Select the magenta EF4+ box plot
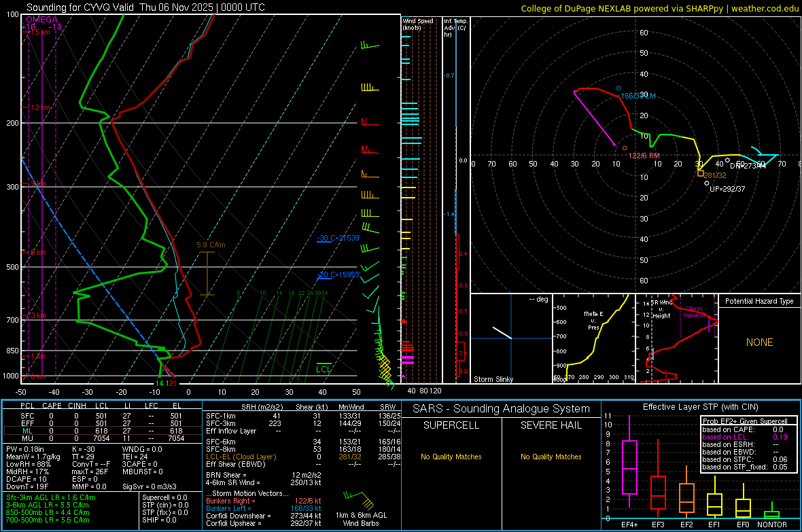The height and width of the screenshot is (532, 802). (x=629, y=463)
